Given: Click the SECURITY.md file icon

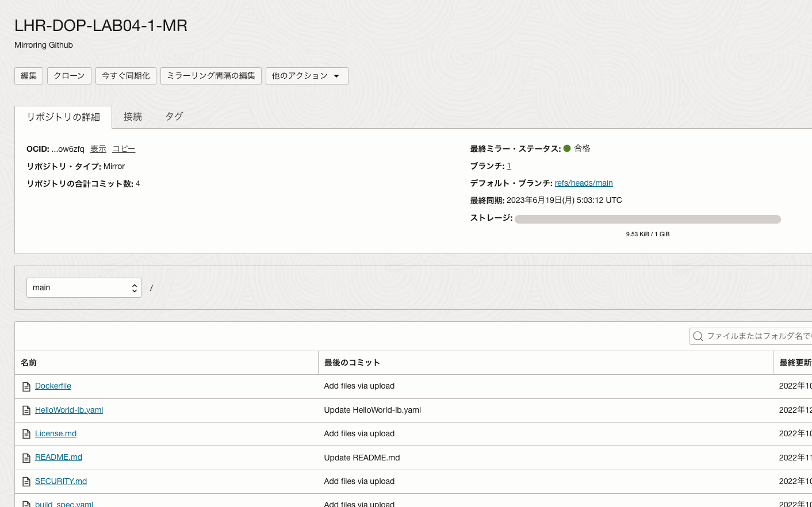Looking at the screenshot, I should (26, 482).
